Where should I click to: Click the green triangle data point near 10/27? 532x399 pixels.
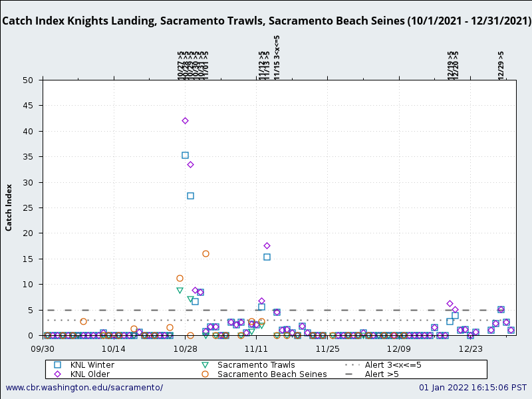[x=179, y=290]
